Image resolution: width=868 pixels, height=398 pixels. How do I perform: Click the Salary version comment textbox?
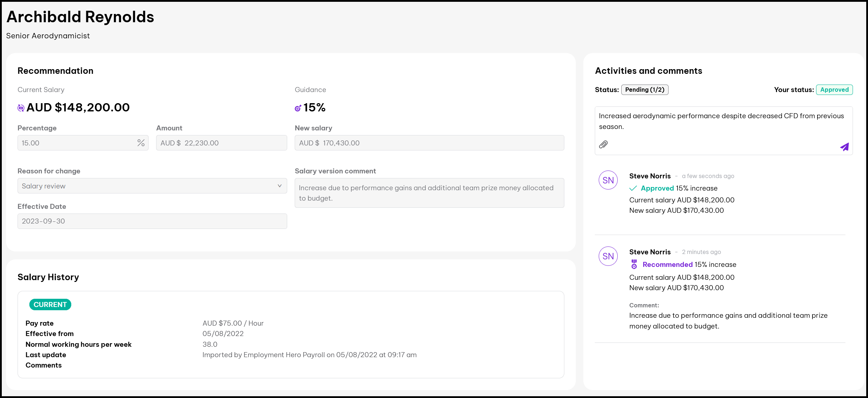429,193
